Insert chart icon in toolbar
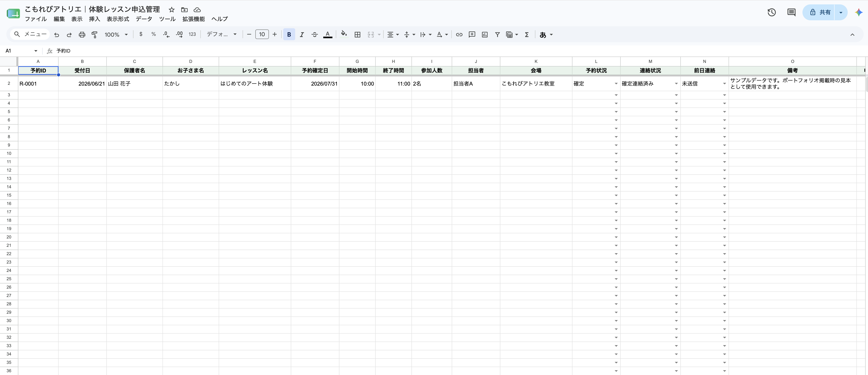868x375 pixels. pos(485,34)
